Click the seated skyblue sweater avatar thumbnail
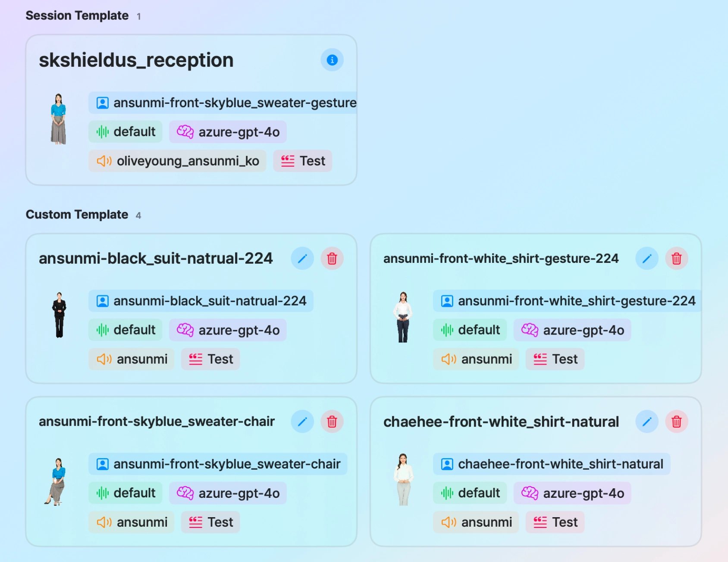This screenshot has width=728, height=562. click(x=56, y=481)
